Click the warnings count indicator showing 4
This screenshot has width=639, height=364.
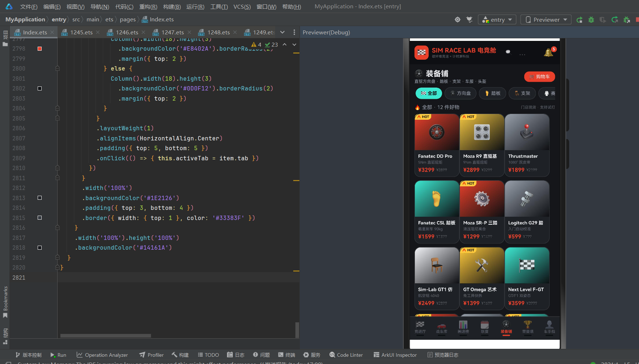point(256,45)
